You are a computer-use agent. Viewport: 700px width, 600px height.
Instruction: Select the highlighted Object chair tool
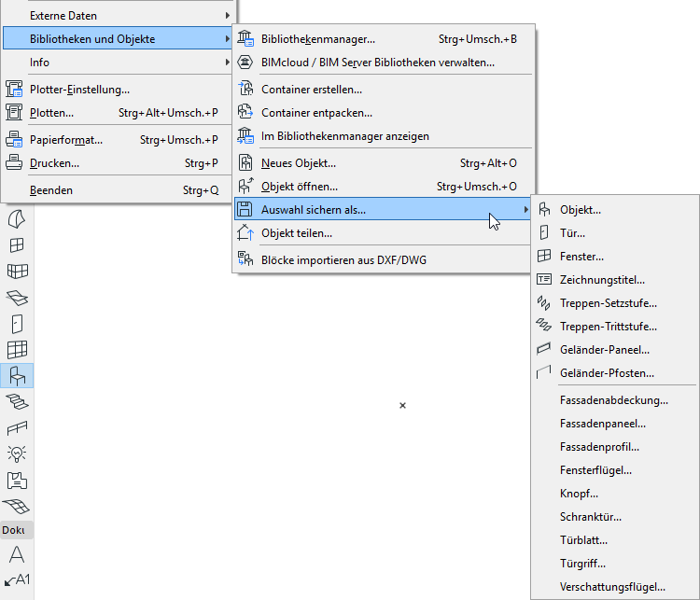click(x=17, y=375)
